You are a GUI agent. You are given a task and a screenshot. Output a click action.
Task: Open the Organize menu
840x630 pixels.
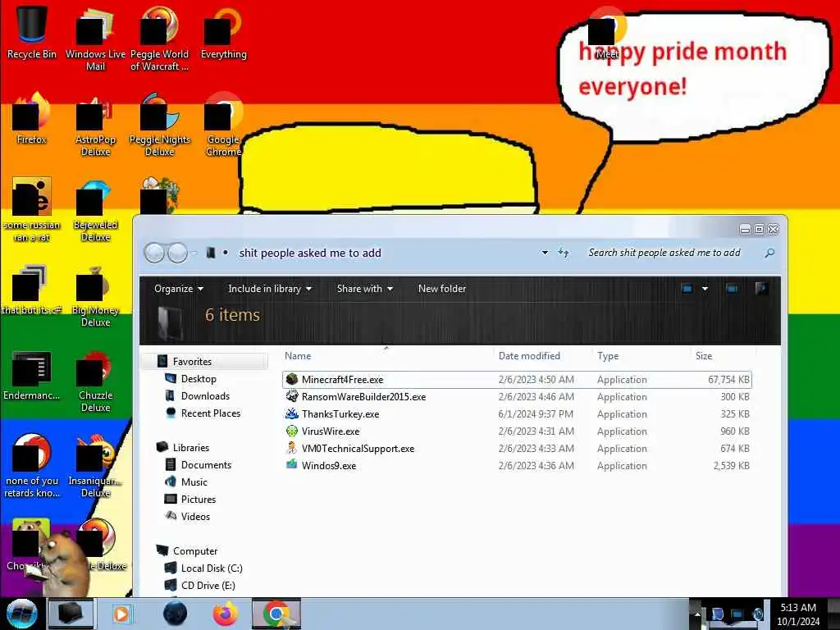pos(178,289)
